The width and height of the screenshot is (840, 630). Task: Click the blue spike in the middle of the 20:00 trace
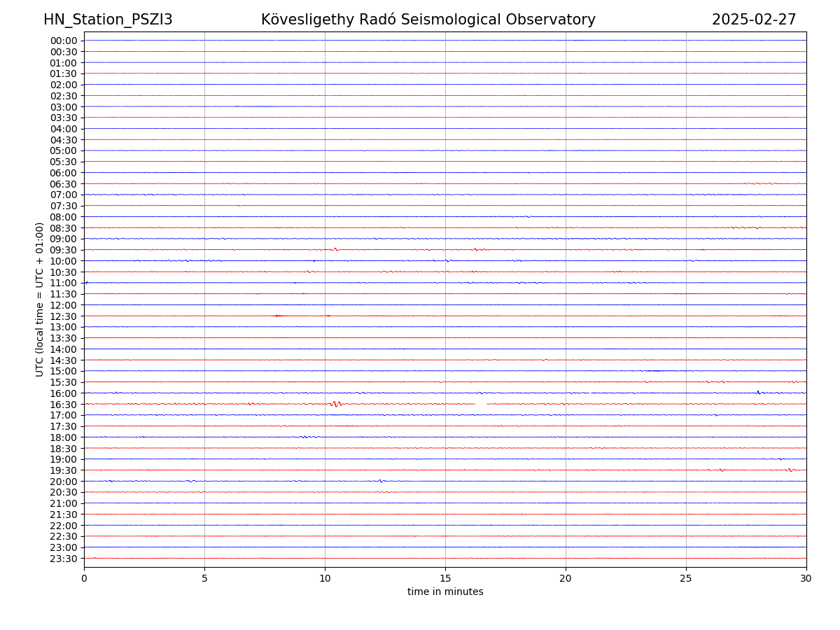coord(381,481)
